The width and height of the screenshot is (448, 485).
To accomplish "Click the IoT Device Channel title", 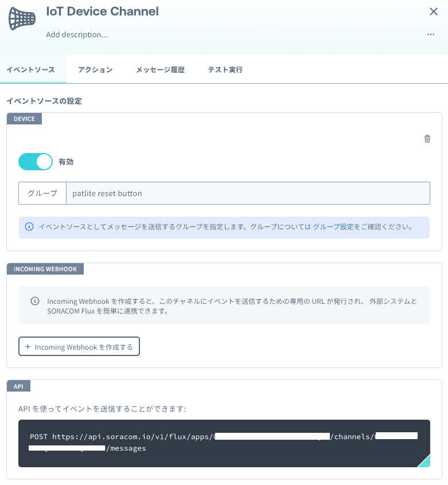I will click(x=103, y=12).
